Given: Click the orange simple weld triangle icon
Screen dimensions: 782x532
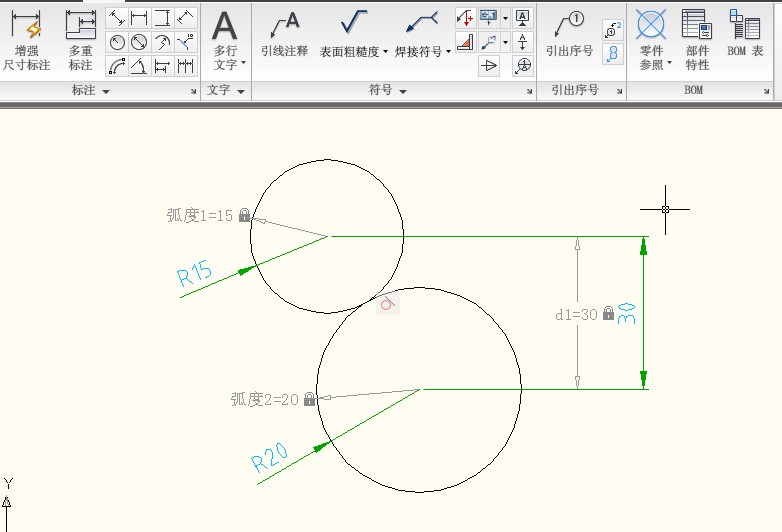Looking at the screenshot, I should 465,42.
